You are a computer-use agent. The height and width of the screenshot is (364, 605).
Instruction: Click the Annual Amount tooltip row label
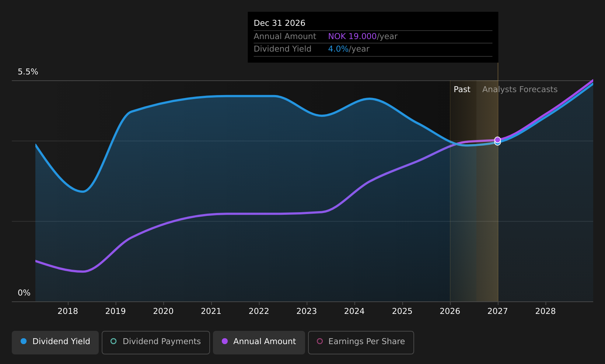coord(285,36)
